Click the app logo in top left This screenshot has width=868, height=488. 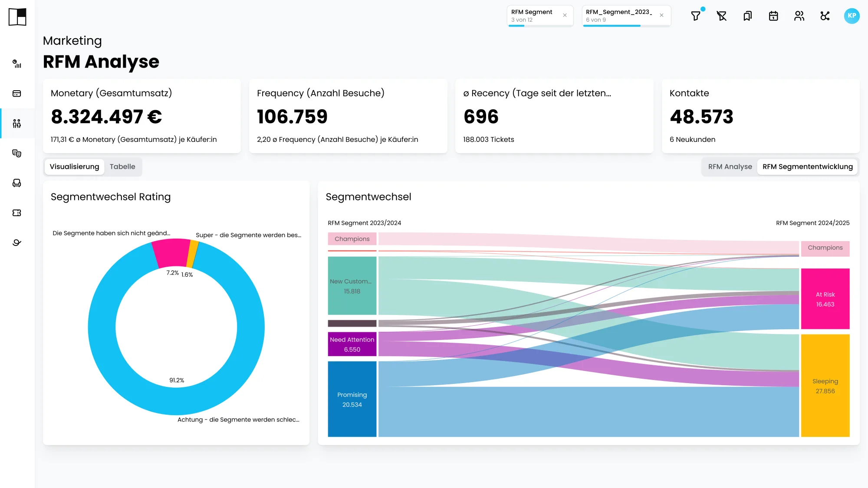17,17
